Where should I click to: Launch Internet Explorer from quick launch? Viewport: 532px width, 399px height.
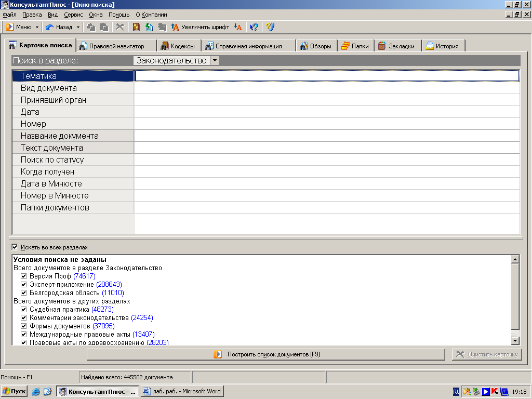point(36,392)
